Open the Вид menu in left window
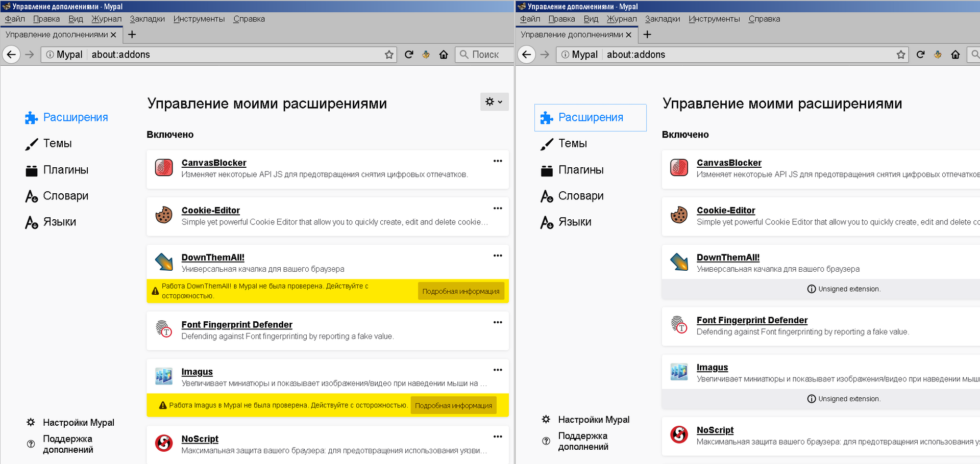This screenshot has width=980, height=464. (76, 19)
